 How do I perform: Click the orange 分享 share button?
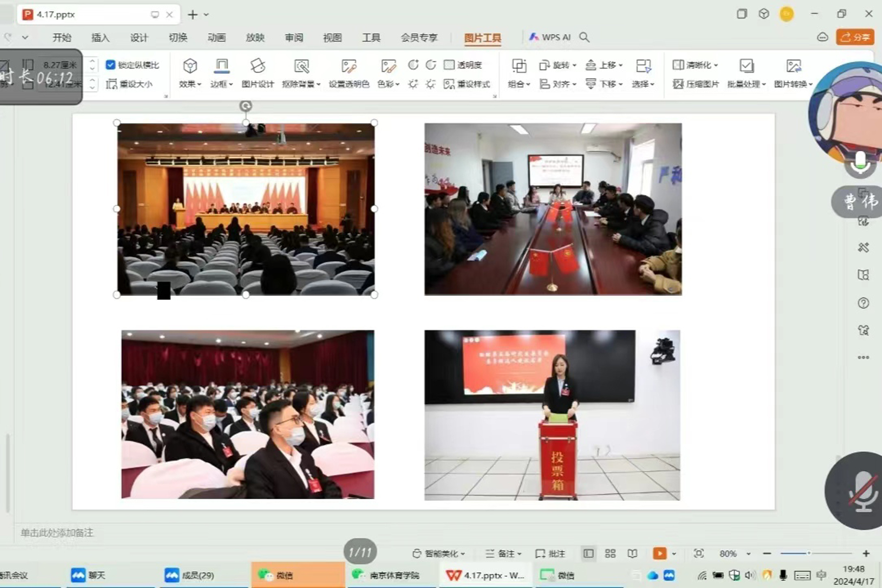(855, 37)
